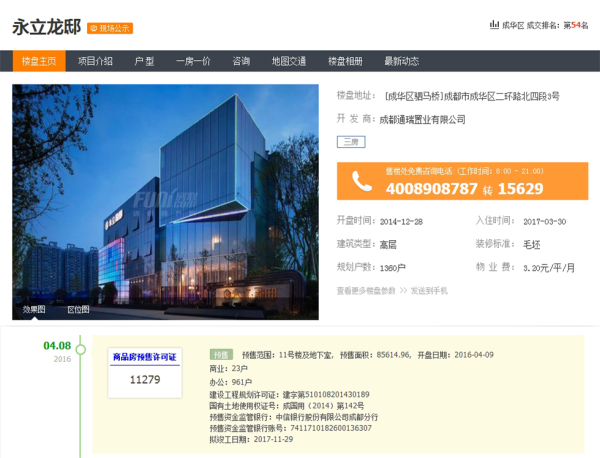View the 最新动态 tab

pos(401,61)
